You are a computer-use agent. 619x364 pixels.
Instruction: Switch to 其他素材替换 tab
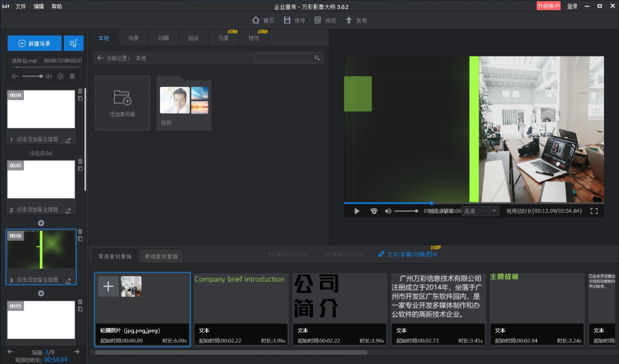pyautogui.click(x=161, y=256)
